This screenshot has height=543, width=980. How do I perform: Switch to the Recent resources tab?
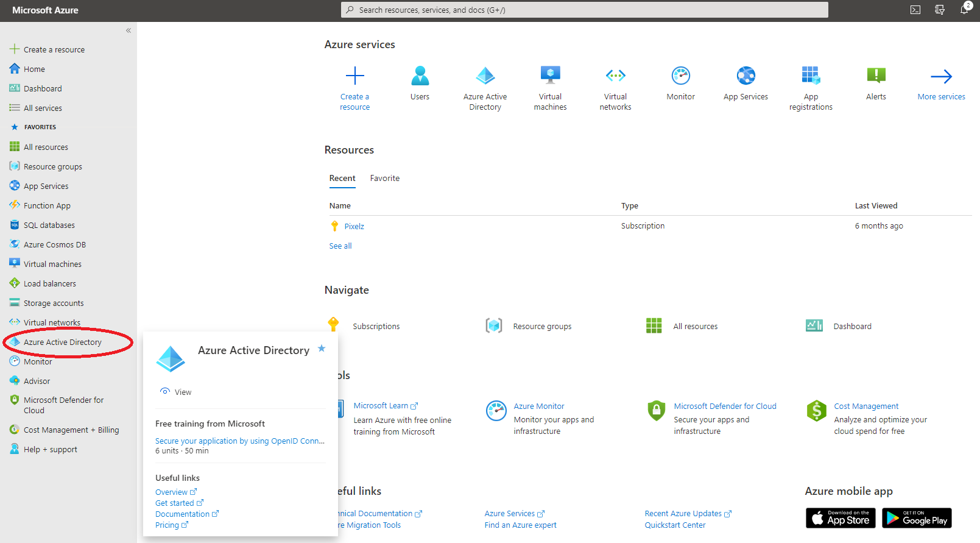342,179
